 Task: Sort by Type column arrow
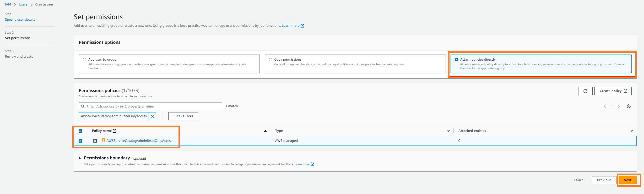tap(448, 131)
